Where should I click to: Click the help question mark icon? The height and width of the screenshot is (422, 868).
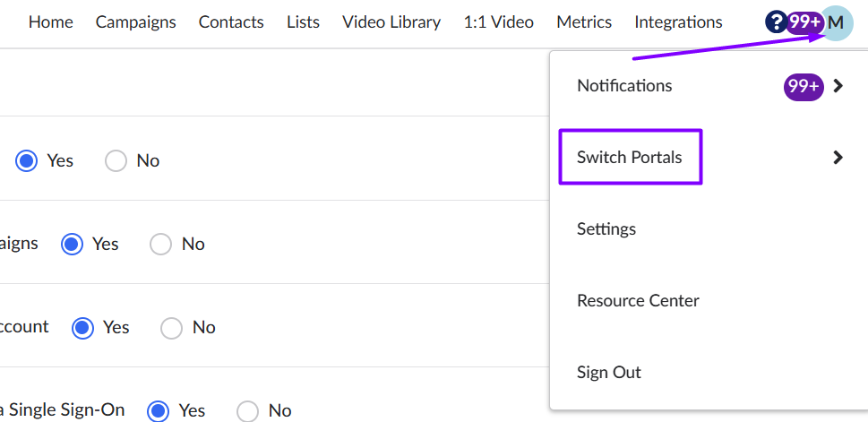point(776,22)
